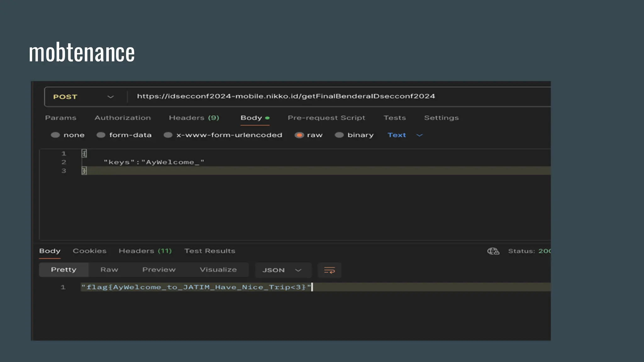Screen dimensions: 644x362
Task: Click the flag response line in body
Action: pyautogui.click(x=196, y=287)
